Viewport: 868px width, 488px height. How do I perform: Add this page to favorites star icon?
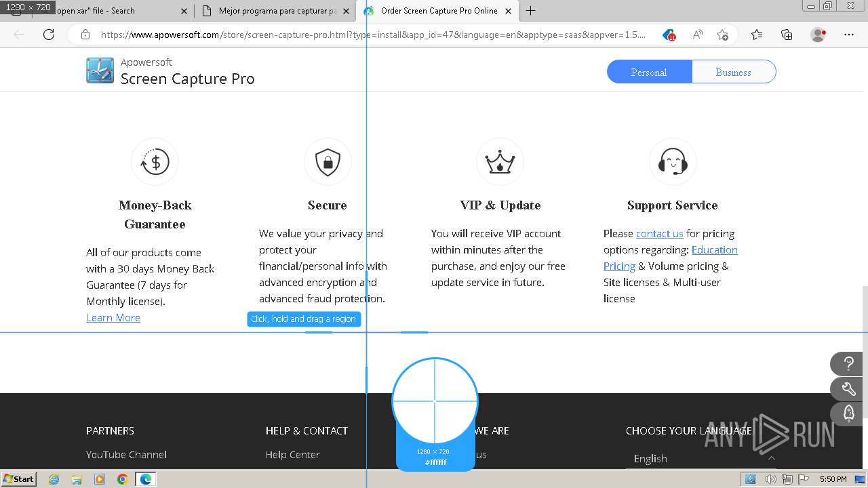pyautogui.click(x=723, y=35)
